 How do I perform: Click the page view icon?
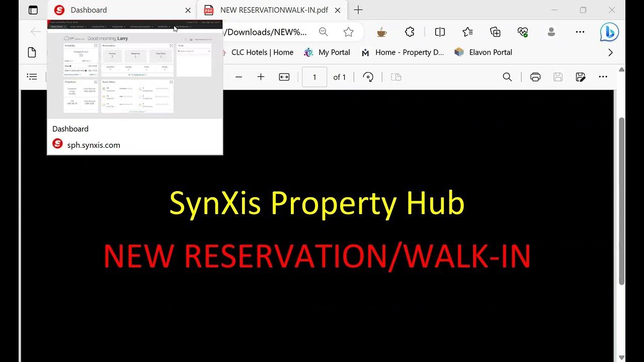coord(396,77)
